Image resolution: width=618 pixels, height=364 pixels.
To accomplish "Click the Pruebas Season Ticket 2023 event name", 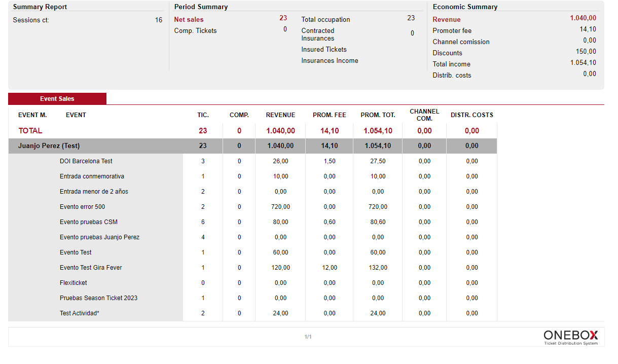I will click(x=98, y=298).
